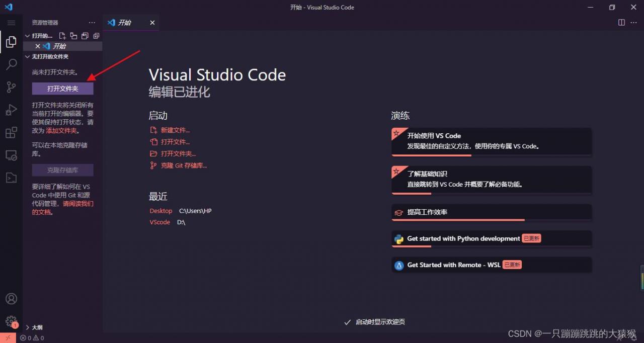The height and width of the screenshot is (343, 644).
Task: Open the 请阅读我们的文档 link
Action: 63,208
